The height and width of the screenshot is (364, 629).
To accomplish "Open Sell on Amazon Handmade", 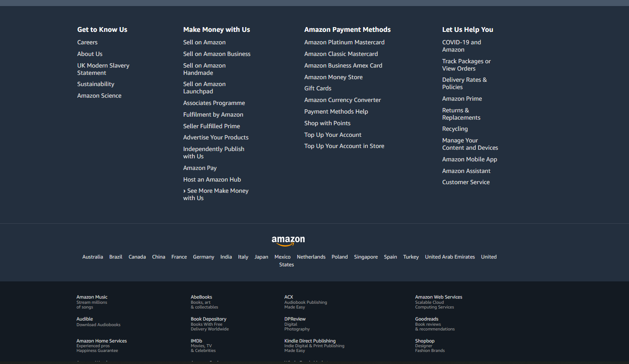I will point(204,69).
